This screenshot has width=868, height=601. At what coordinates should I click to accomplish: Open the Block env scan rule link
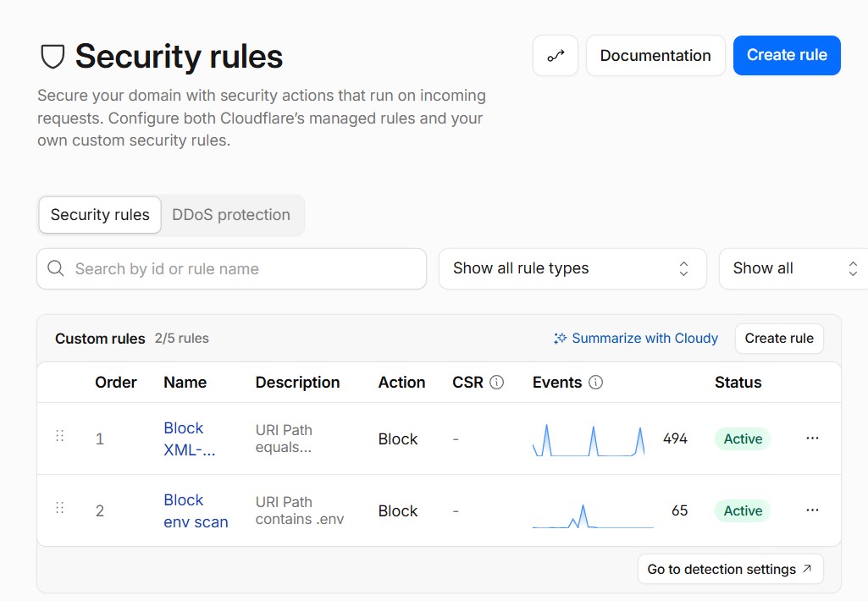196,510
